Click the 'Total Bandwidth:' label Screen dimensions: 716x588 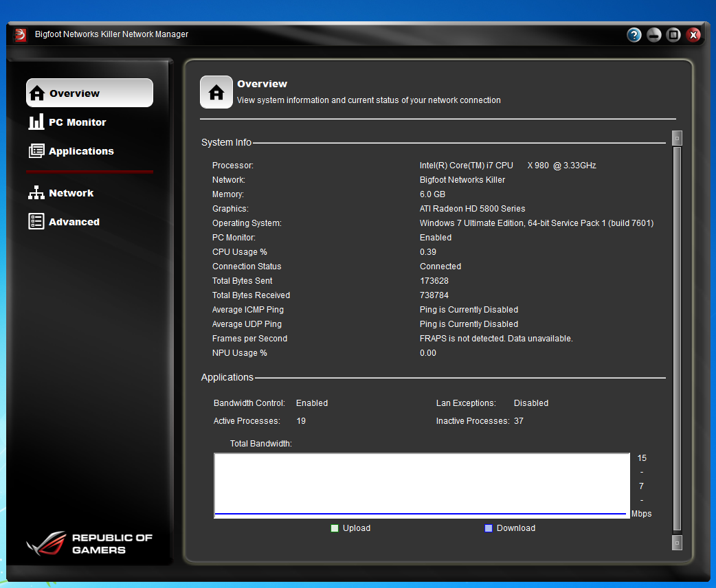coord(260,444)
